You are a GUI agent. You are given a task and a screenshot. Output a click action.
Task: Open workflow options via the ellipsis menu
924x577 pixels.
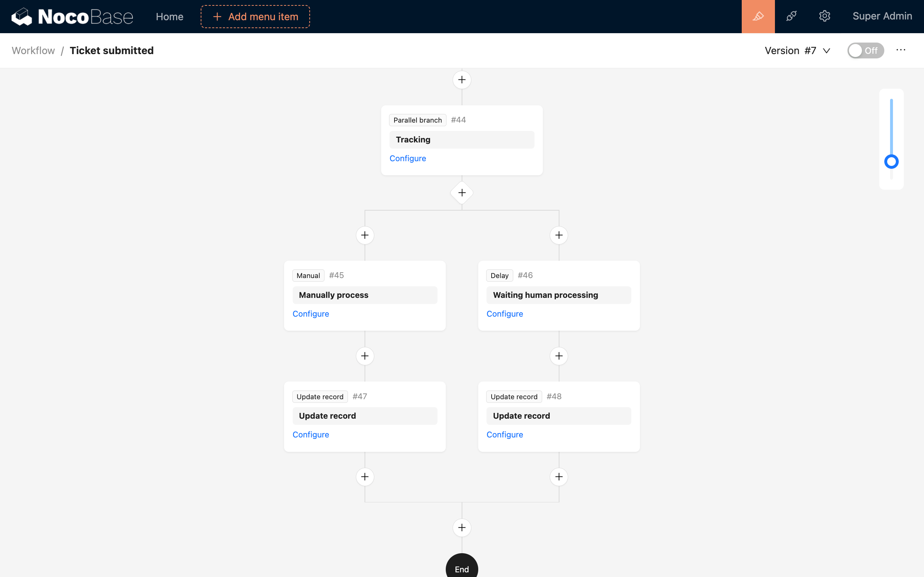pos(901,50)
